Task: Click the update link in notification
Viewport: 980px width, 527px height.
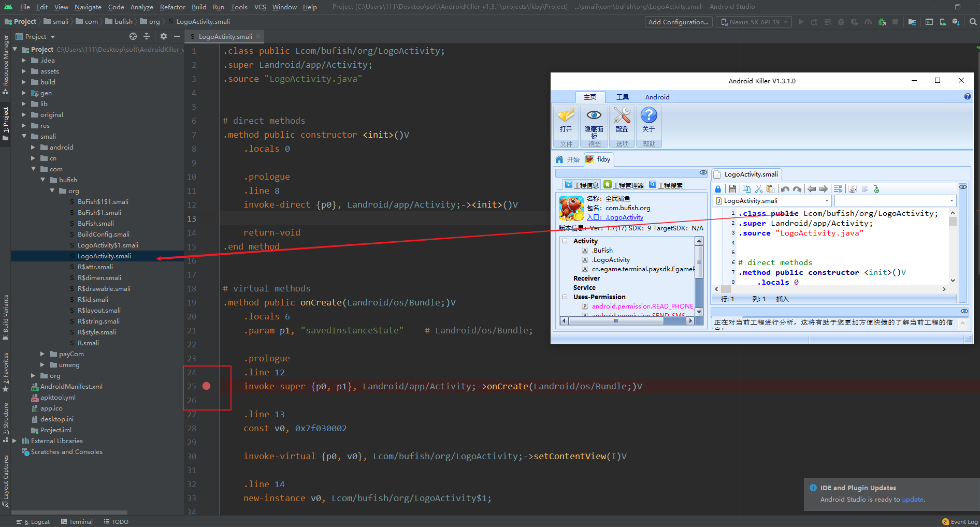Action: (x=912, y=500)
